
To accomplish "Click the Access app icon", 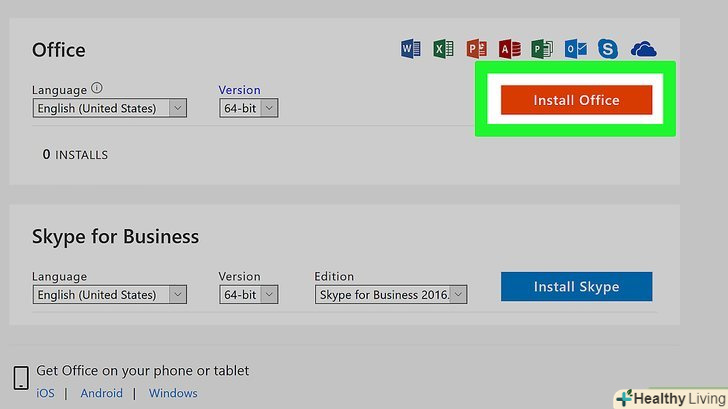I will (x=509, y=49).
